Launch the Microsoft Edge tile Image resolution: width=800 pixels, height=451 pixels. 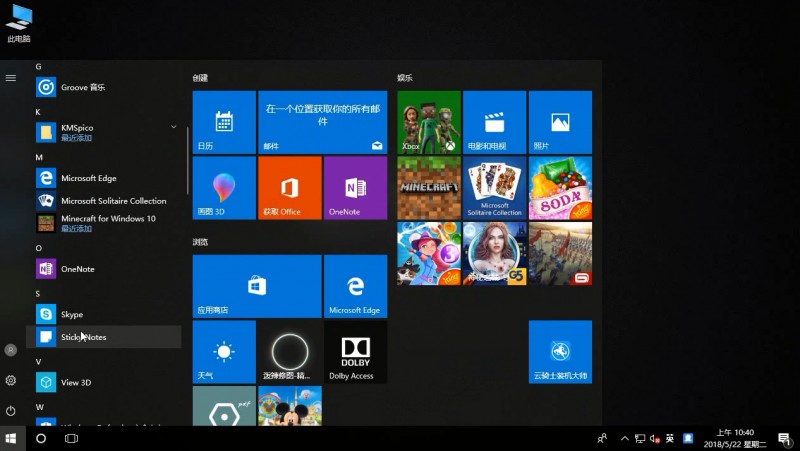point(355,286)
